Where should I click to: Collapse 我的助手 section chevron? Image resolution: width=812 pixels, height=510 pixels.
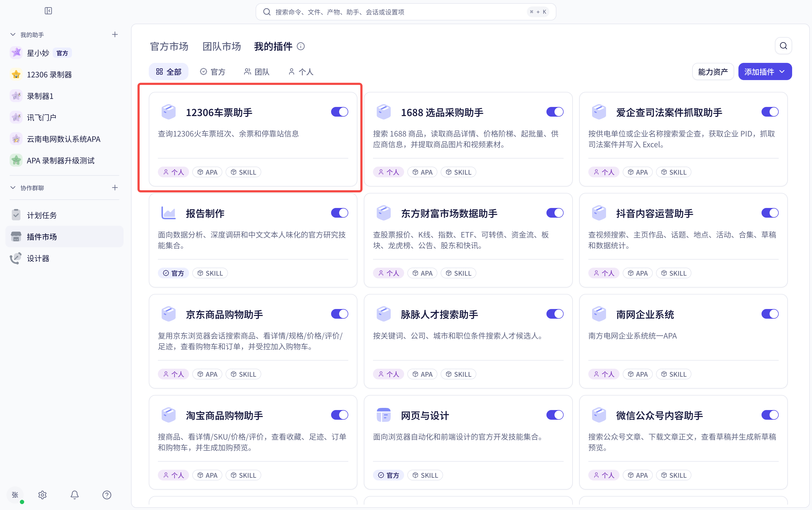pyautogui.click(x=13, y=34)
